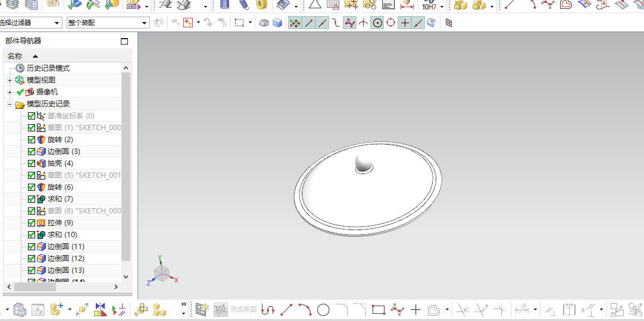
Task: Click the checkered flag Finish Sketch icon
Action: [x=221, y=309]
